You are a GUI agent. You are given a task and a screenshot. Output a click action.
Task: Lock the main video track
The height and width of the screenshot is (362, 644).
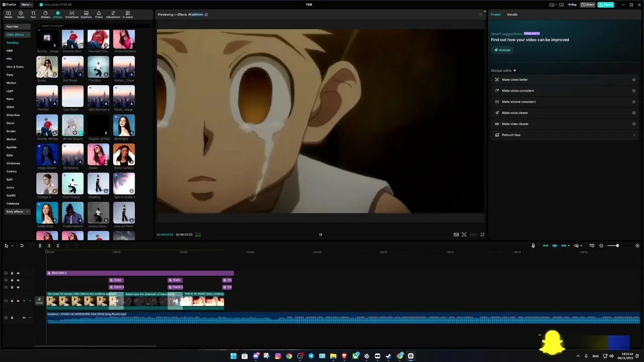click(12, 301)
